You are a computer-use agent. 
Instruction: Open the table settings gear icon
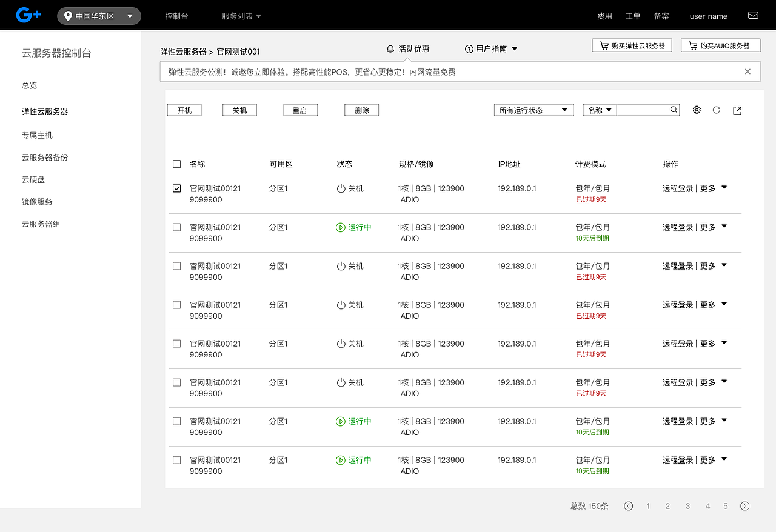point(697,110)
